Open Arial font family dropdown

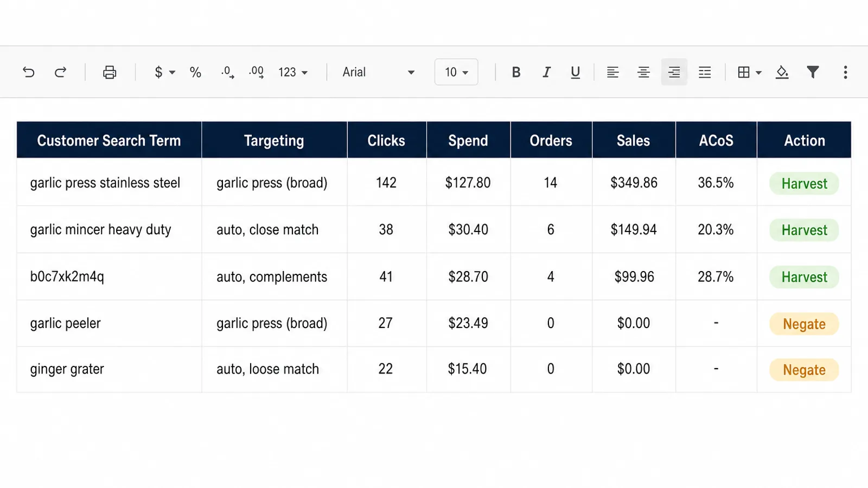379,72
